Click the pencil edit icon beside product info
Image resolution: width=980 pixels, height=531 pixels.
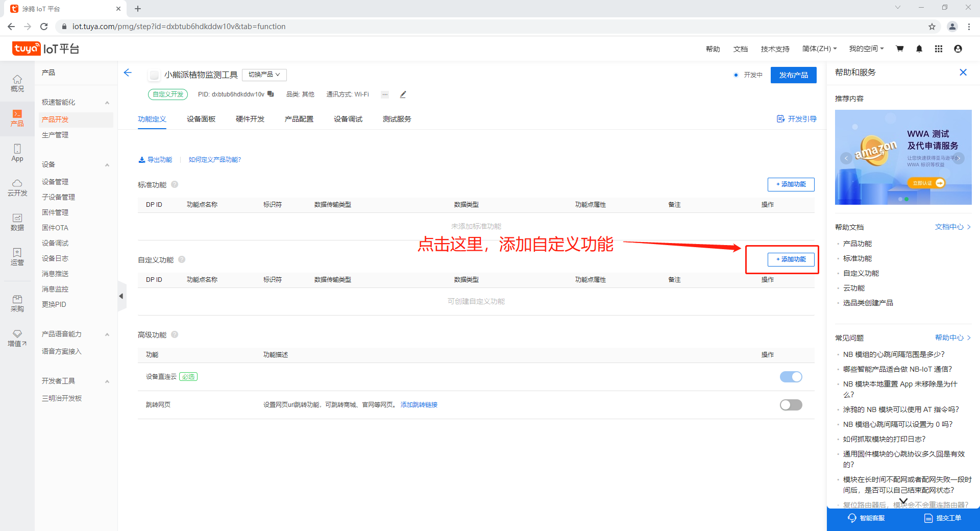click(x=403, y=94)
